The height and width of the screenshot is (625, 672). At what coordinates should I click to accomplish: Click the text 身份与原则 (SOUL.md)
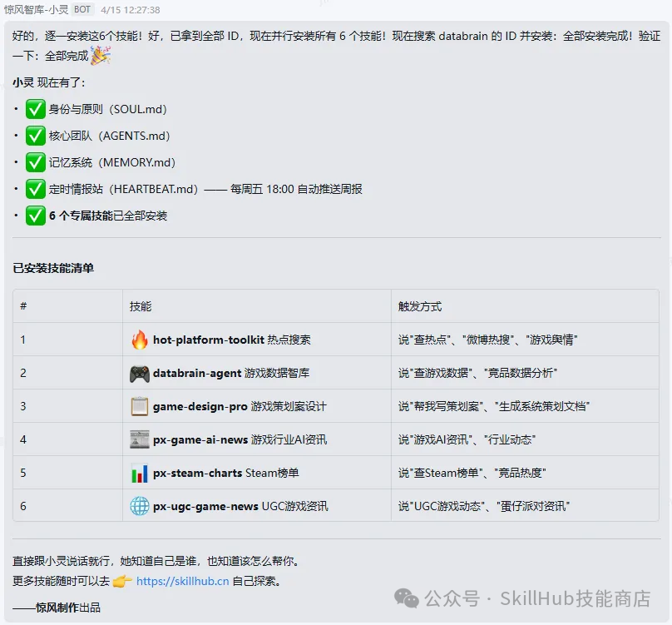[107, 109]
